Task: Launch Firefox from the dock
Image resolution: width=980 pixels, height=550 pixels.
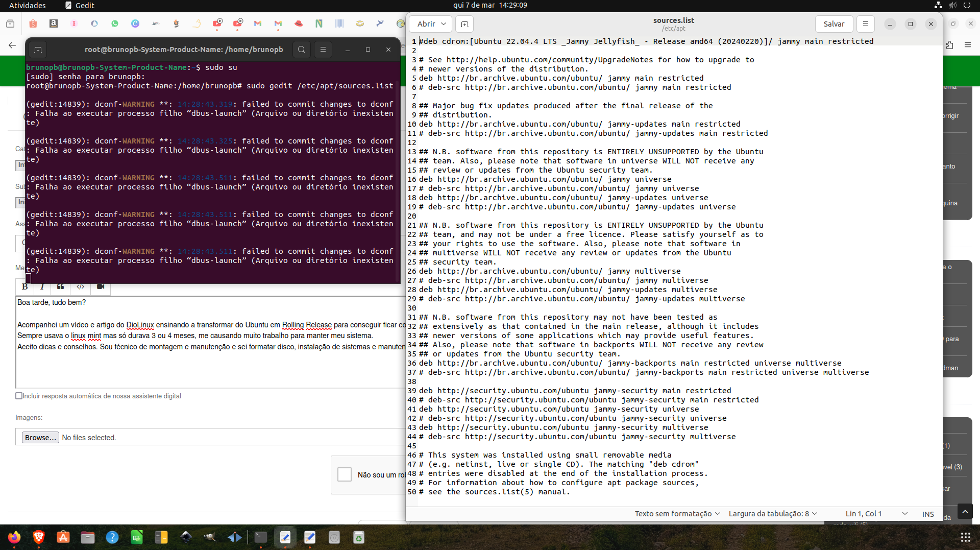Action: (x=14, y=537)
